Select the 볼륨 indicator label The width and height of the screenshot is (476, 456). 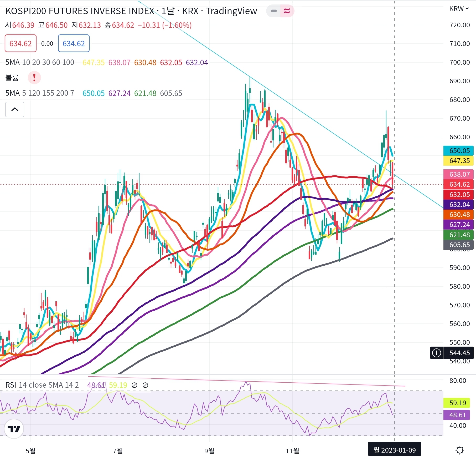click(12, 78)
